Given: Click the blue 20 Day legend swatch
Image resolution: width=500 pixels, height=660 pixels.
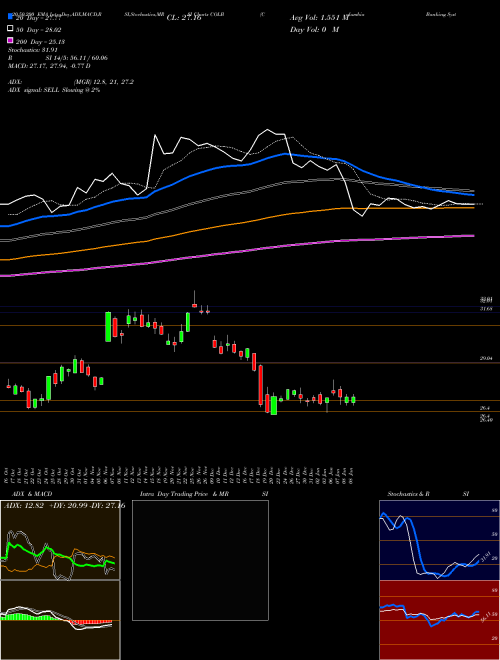Looking at the screenshot, I should [10, 17].
